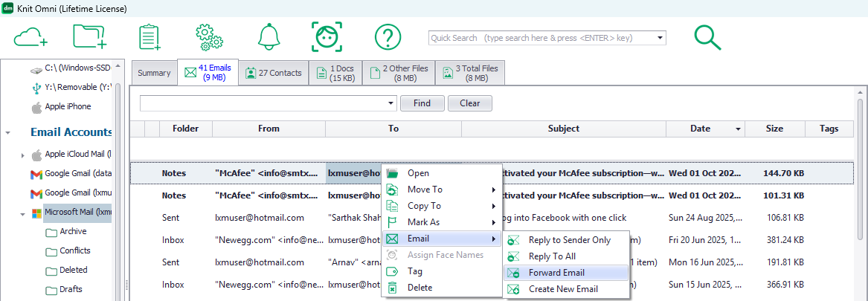Sort by the From column header
The image size is (868, 301).
pos(269,129)
